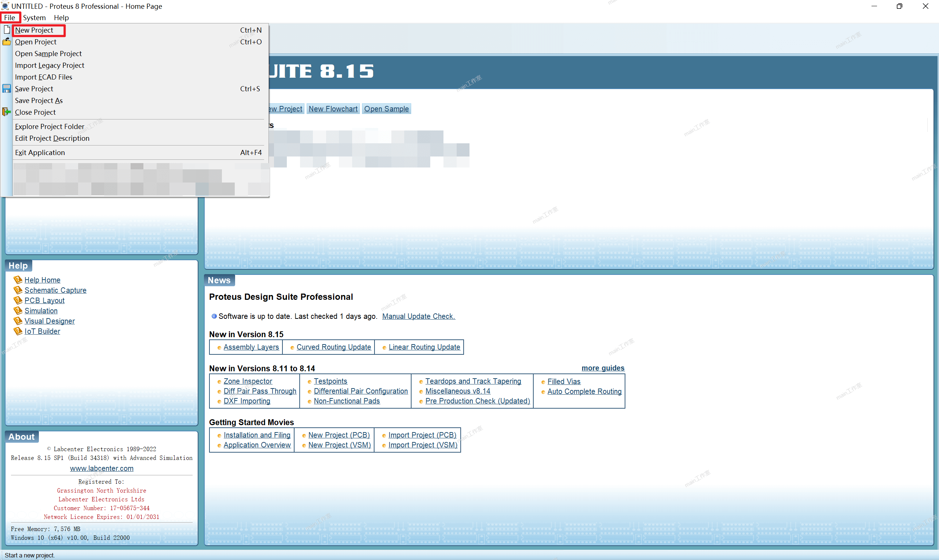Click the New Flowchart link
This screenshot has width=939, height=560.
pyautogui.click(x=333, y=109)
